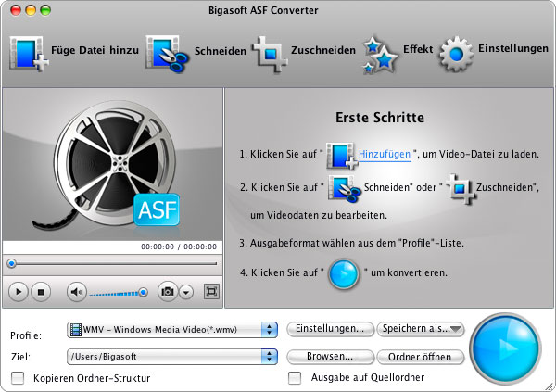Click the Ordner öffnen button
556x392 pixels.
tap(420, 357)
